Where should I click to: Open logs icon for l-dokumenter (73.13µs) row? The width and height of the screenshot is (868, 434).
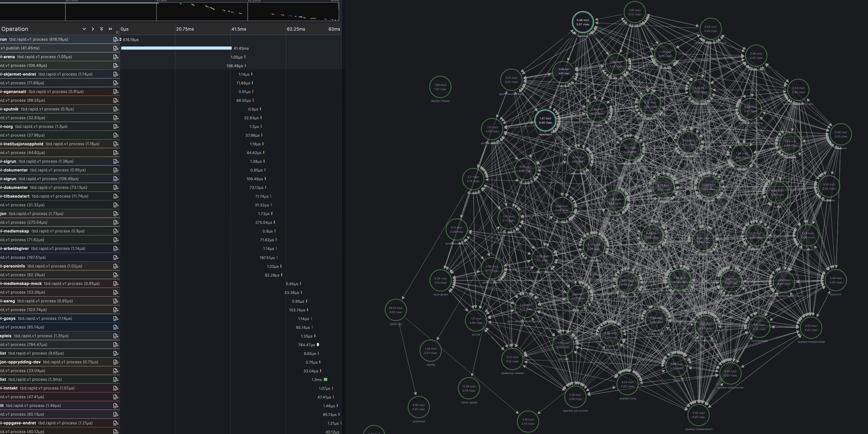tap(116, 188)
